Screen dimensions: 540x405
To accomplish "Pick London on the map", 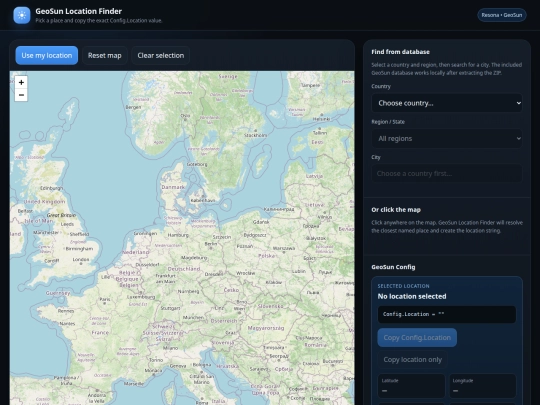I will click(x=81, y=260).
